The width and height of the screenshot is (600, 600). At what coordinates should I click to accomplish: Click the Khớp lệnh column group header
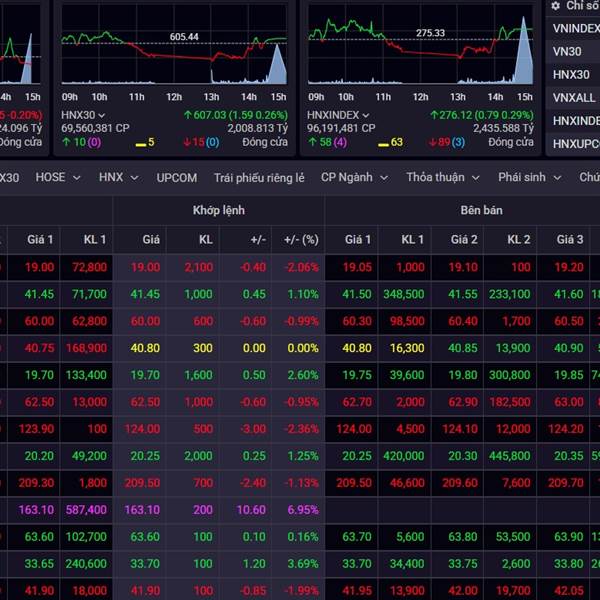click(218, 210)
